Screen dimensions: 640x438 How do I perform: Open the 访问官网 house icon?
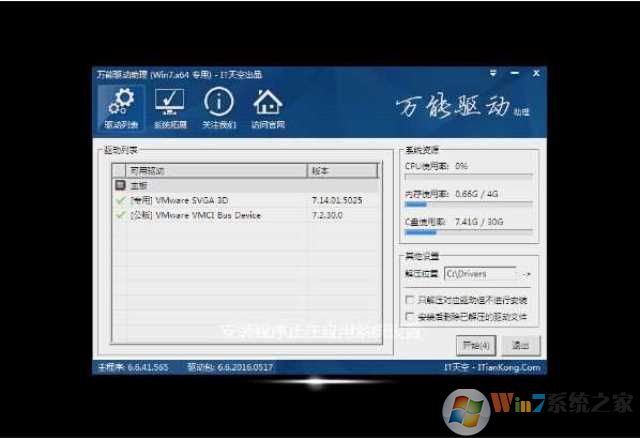point(268,108)
